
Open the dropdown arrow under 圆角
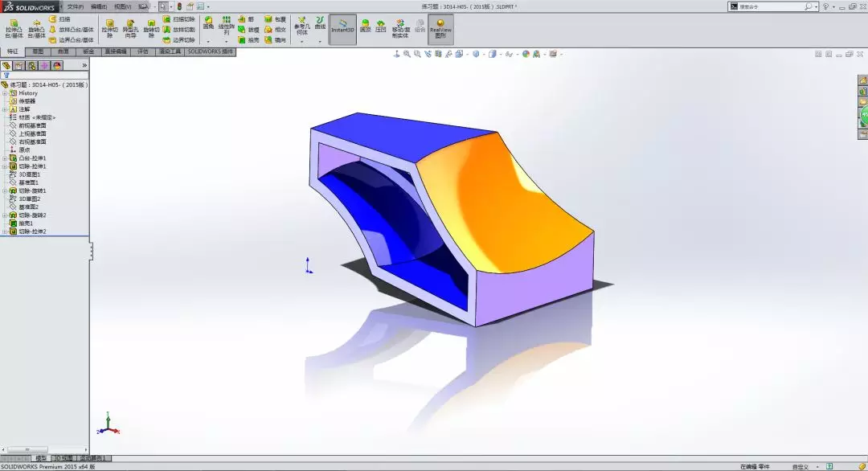point(208,41)
